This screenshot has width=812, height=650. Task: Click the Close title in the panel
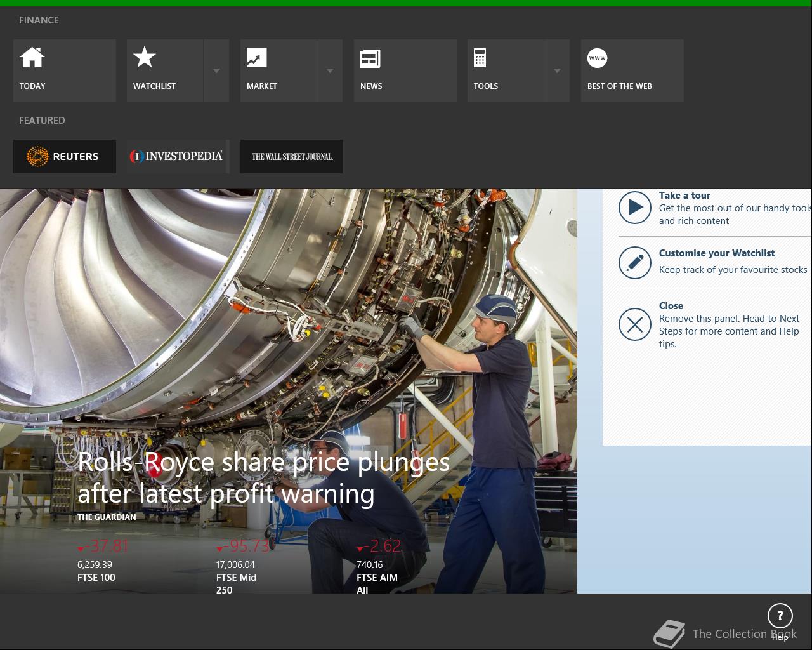tap(671, 305)
